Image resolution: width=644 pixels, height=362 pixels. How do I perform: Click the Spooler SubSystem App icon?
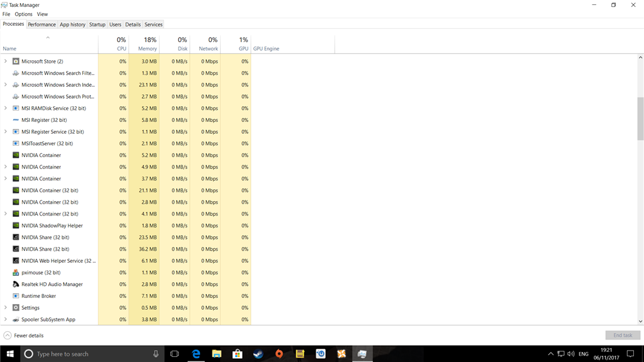tap(16, 319)
